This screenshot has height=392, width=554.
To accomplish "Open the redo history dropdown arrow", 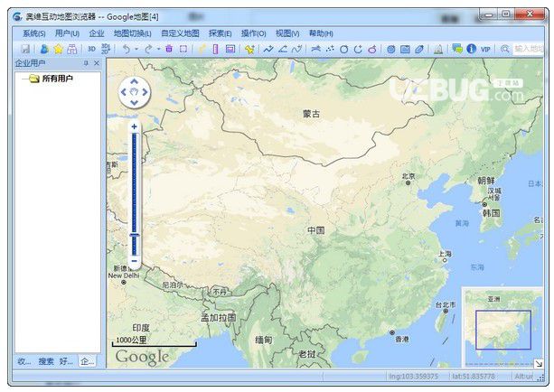I will (x=159, y=49).
